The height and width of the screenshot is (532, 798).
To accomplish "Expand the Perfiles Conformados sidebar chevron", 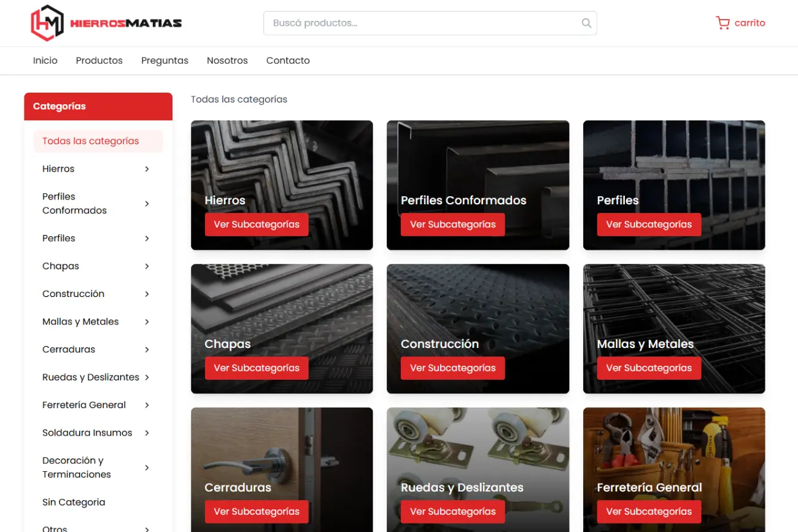I will tap(147, 203).
